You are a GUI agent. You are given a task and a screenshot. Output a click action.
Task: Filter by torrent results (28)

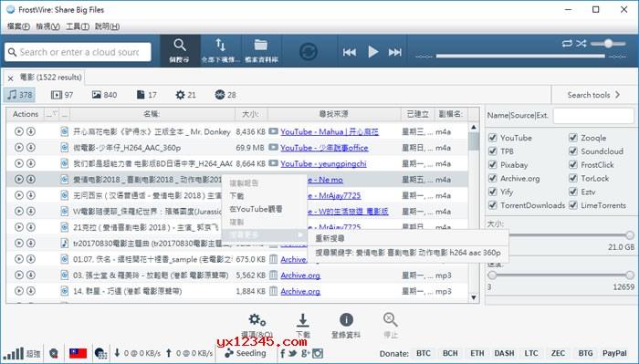click(225, 95)
